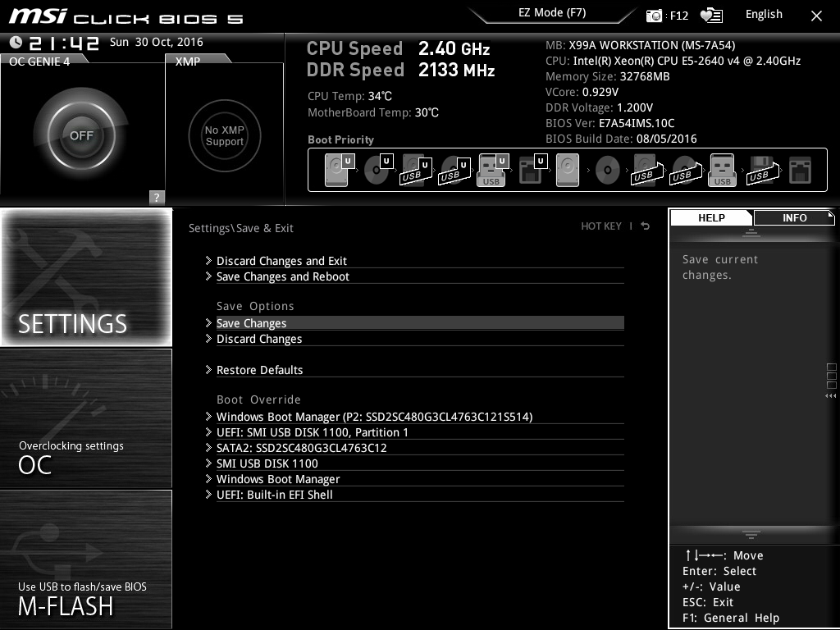This screenshot has width=840, height=630.
Task: Switch to EZ Mode (F7)
Action: (x=552, y=13)
